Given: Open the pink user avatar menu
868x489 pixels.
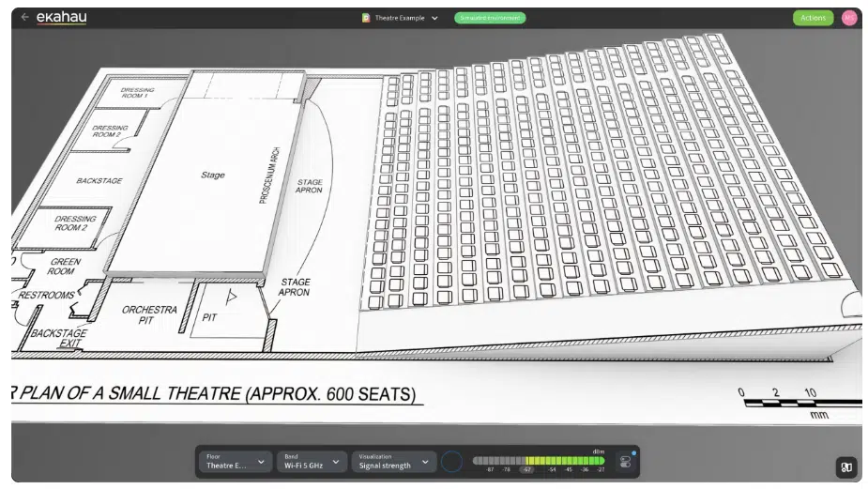Looking at the screenshot, I should coord(849,18).
